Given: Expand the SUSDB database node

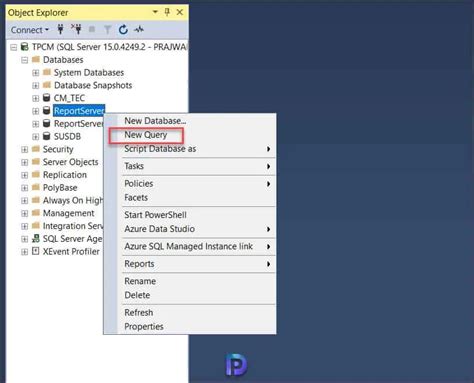Looking at the screenshot, I should [36, 137].
